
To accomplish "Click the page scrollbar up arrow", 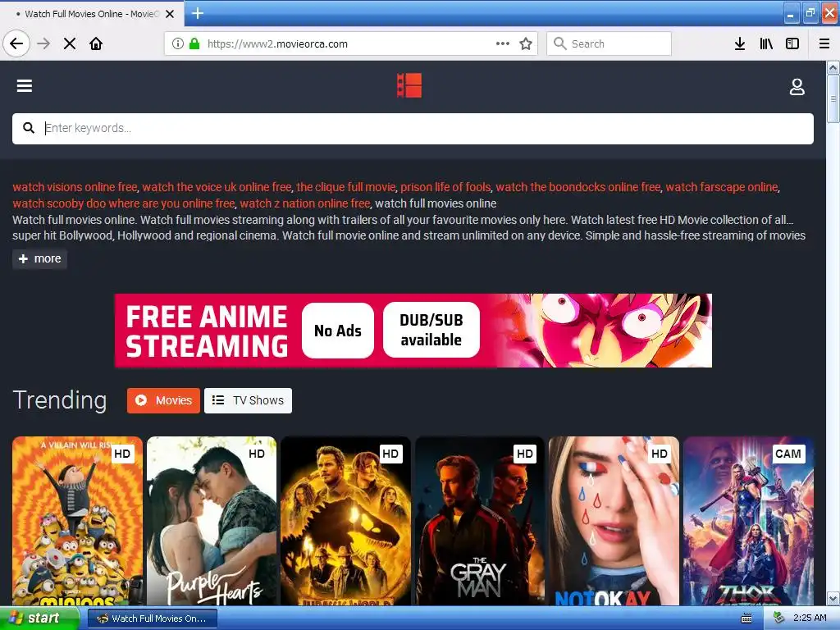I will [833, 67].
